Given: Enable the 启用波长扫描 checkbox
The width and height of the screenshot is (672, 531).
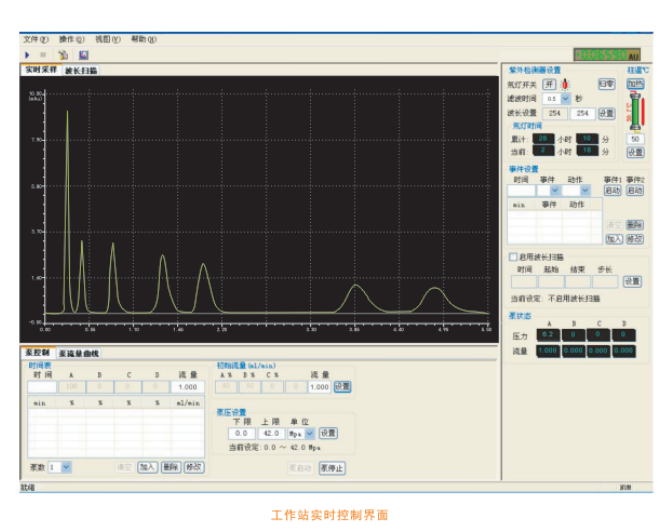Looking at the screenshot, I should point(513,257).
